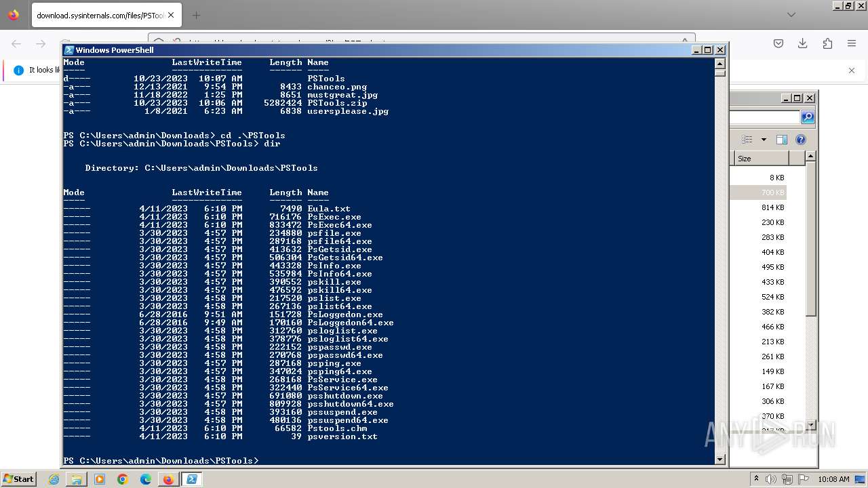
Task: Dismiss the Firefox notification bar with X
Action: click(852, 70)
